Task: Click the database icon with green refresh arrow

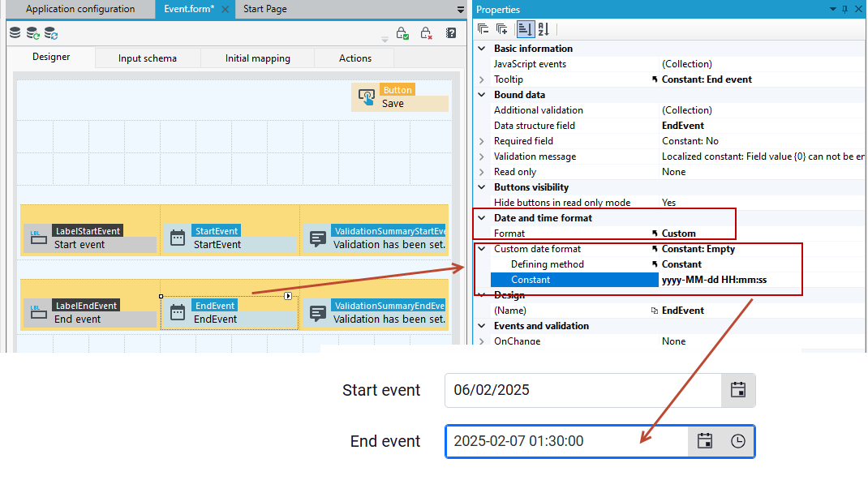Action: pos(33,33)
